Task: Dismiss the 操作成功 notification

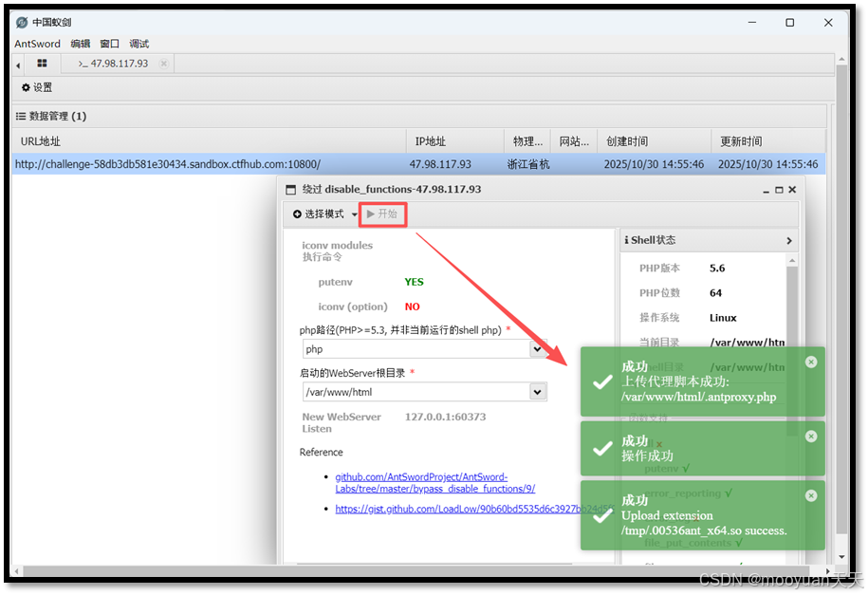Action: [x=811, y=437]
